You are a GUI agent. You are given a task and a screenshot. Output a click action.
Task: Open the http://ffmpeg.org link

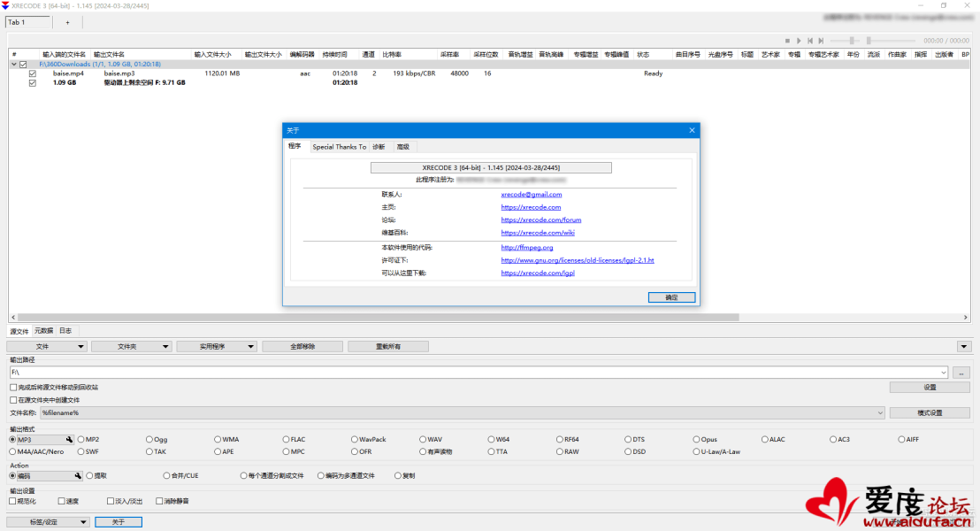[x=527, y=248]
